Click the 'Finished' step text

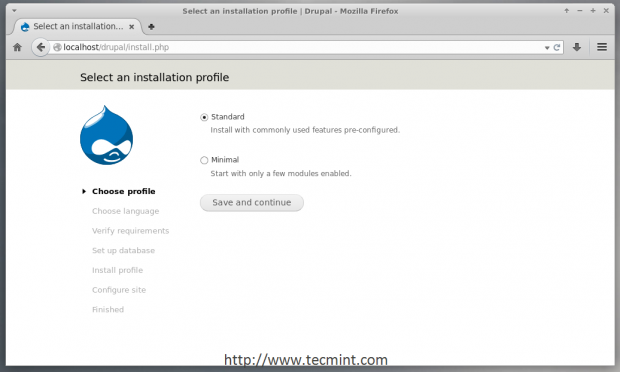click(108, 310)
